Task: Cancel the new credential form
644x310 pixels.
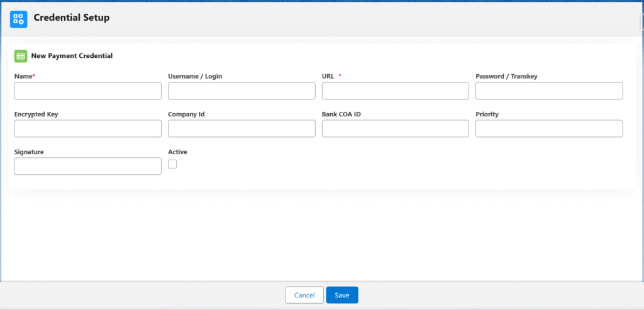Action: (304, 295)
